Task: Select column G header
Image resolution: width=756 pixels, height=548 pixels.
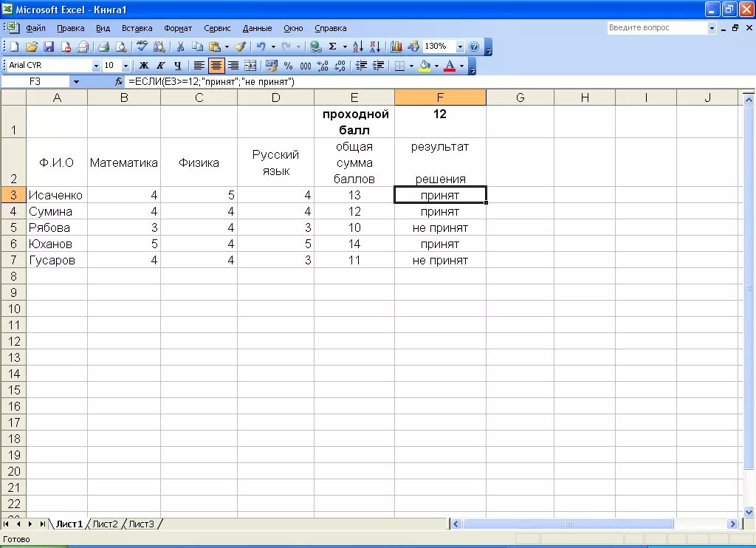Action: click(x=520, y=97)
